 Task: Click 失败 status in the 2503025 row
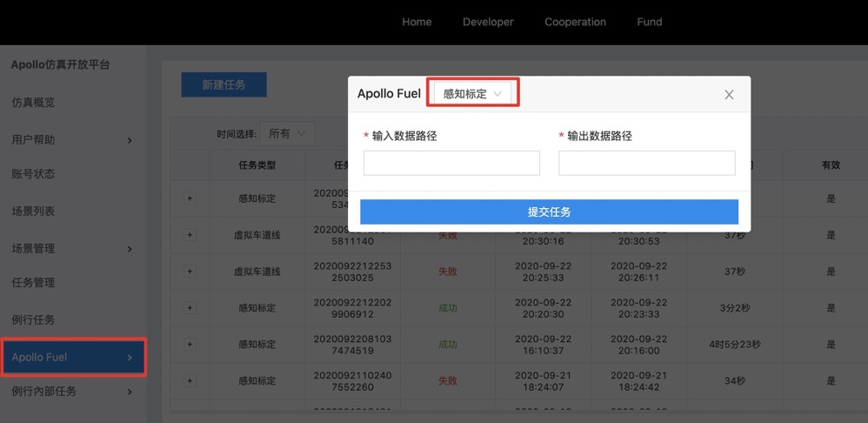(448, 272)
